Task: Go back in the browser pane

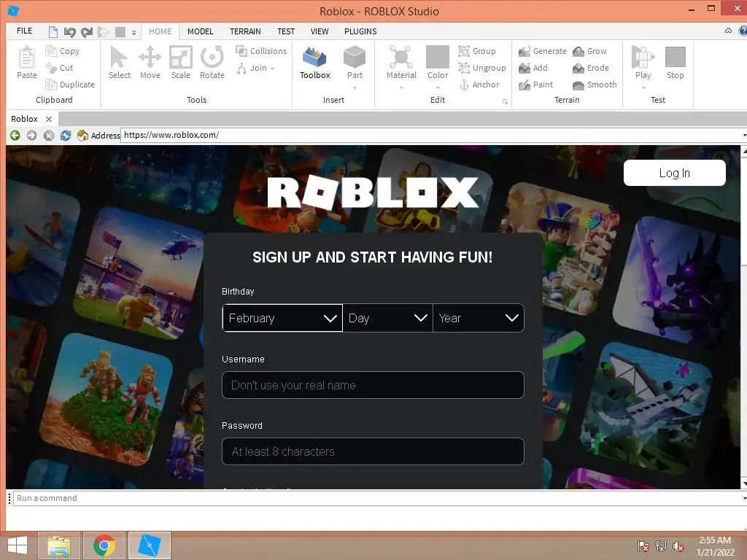Action: [15, 135]
